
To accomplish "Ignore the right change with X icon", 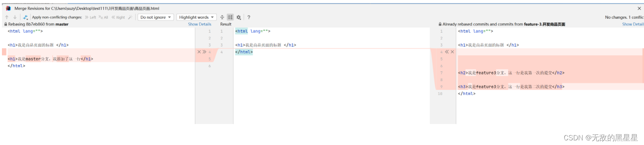I will click(452, 52).
